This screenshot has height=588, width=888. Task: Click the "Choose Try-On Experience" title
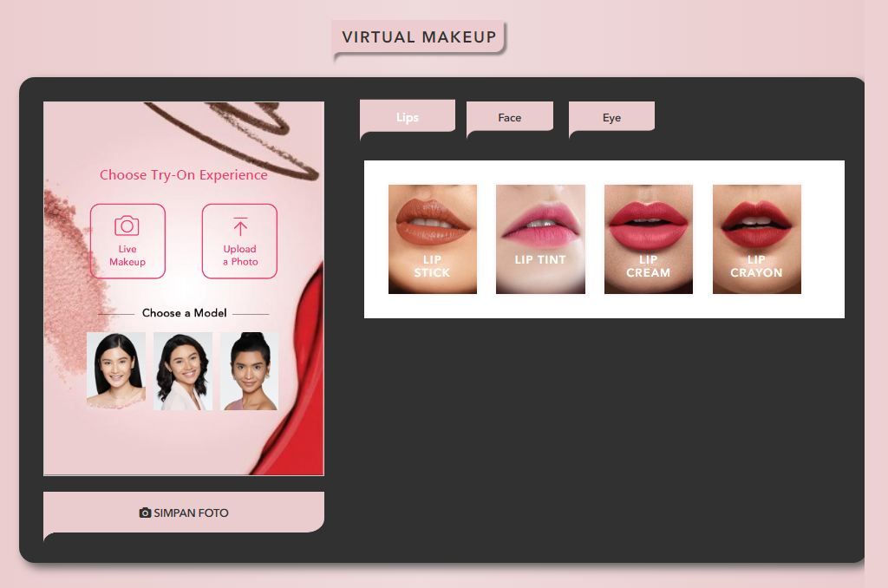[x=183, y=175]
